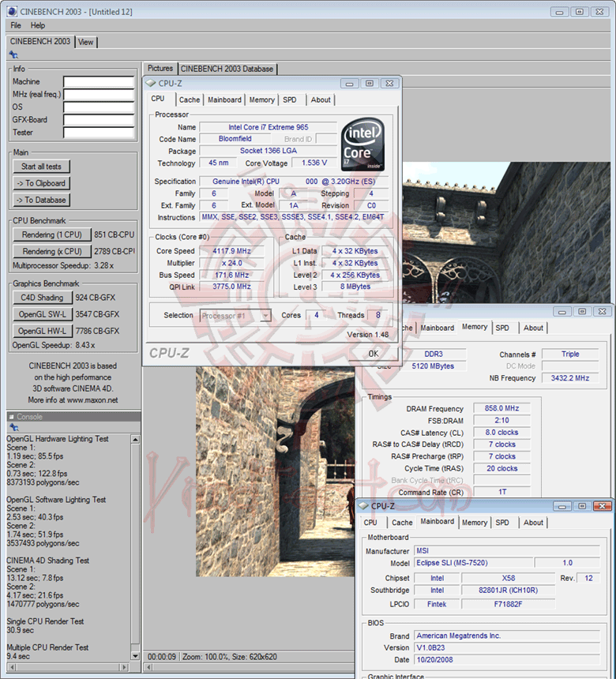Open the CPU tab in the CPU-Z Mainboard window
This screenshot has height=679, width=616.
[x=370, y=523]
